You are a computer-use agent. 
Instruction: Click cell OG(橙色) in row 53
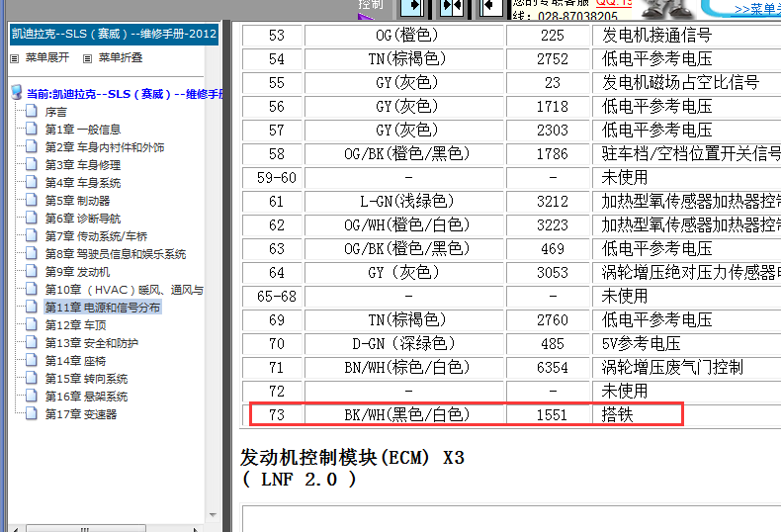[406, 35]
